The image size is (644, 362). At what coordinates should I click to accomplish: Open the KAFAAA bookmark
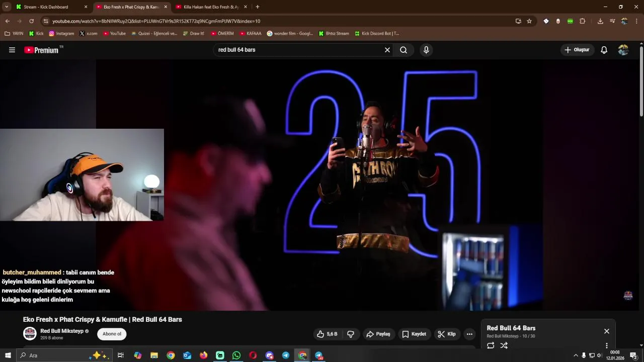coord(251,34)
